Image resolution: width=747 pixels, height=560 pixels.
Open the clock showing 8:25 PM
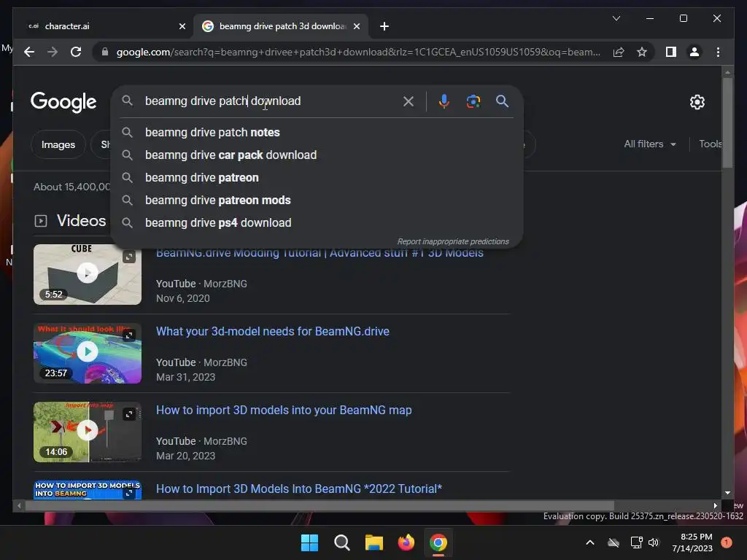click(692, 542)
